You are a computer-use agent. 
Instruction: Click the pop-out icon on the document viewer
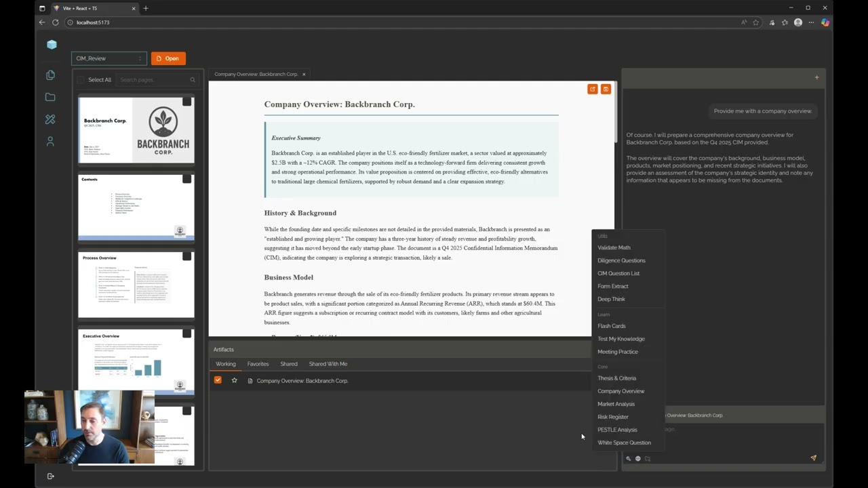click(592, 89)
